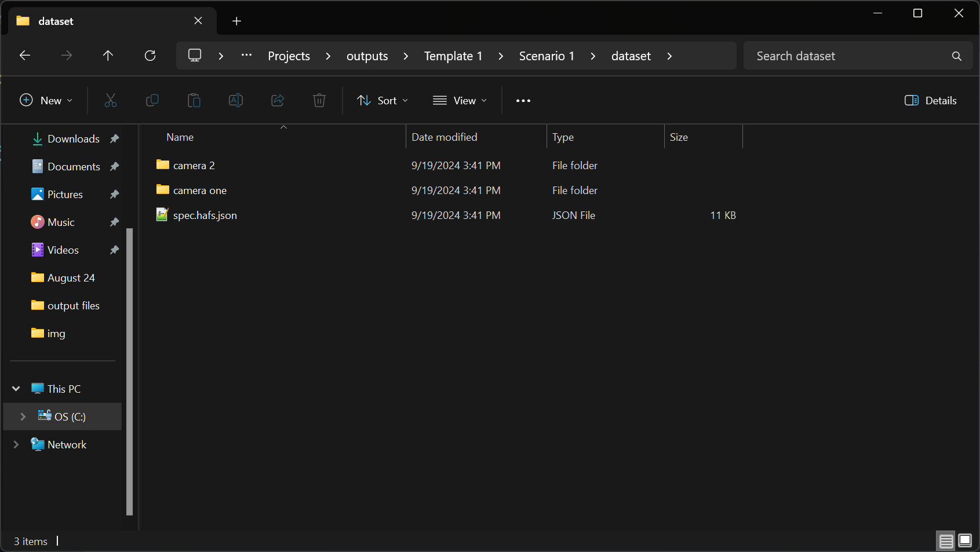Click the PC monitor icon in address bar
The height and width of the screenshot is (552, 980).
pos(195,55)
